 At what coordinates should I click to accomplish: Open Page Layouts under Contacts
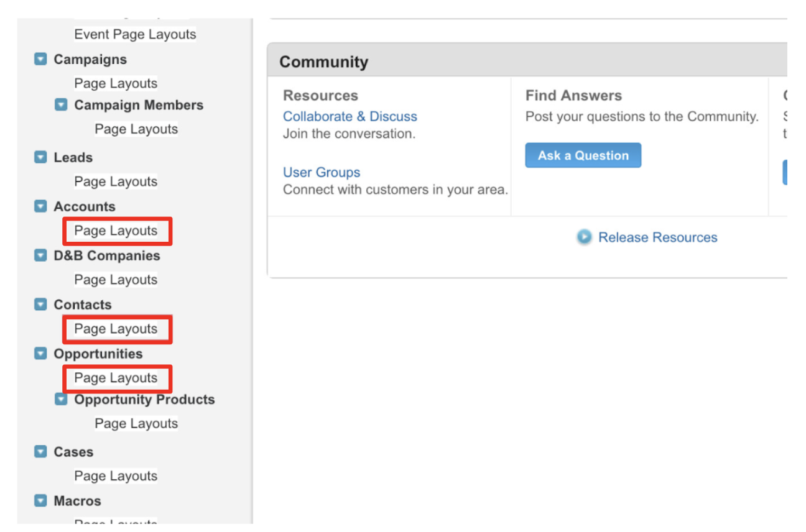[116, 329]
